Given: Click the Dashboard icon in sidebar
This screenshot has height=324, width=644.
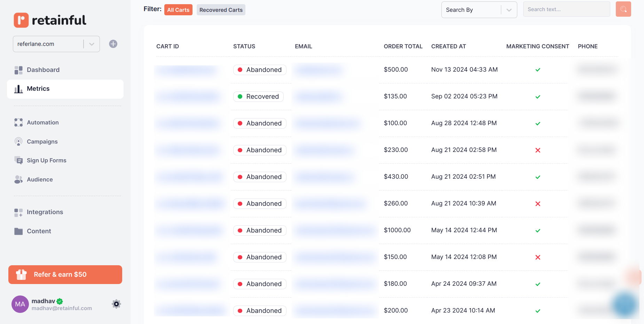Looking at the screenshot, I should coord(18,70).
